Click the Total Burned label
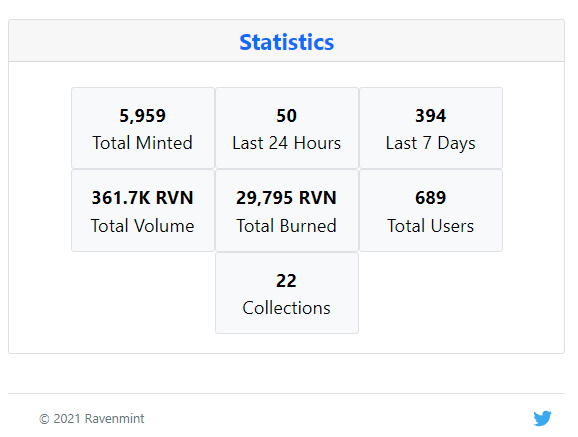The width and height of the screenshot is (578, 437). [x=286, y=226]
